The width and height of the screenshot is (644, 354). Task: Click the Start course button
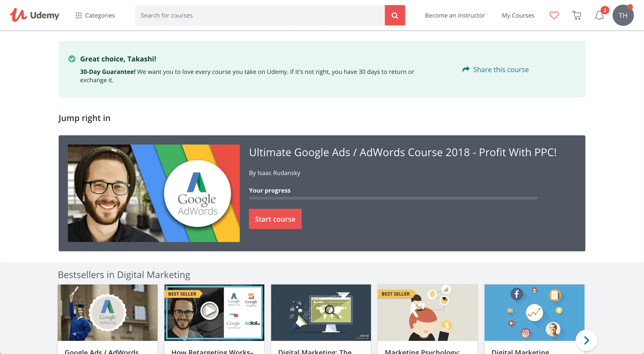[x=275, y=219]
